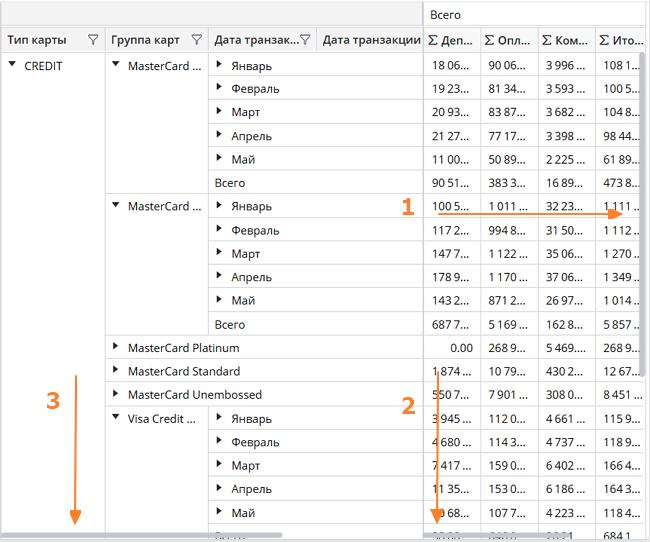Select Всего subtotal row of first MasterCard

[x=229, y=183]
